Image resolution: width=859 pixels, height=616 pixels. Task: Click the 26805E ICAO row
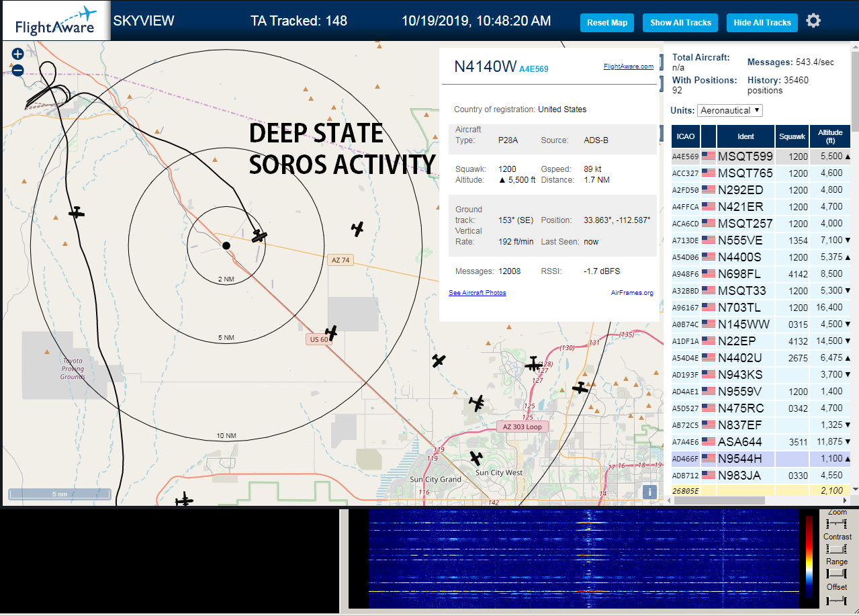[x=762, y=490]
